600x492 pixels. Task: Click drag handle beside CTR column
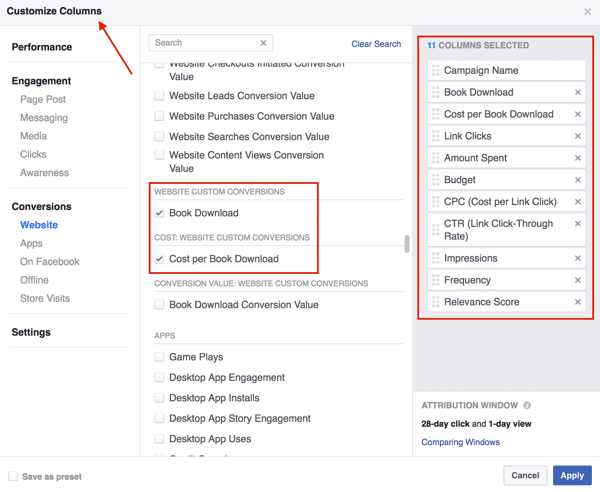pyautogui.click(x=435, y=230)
